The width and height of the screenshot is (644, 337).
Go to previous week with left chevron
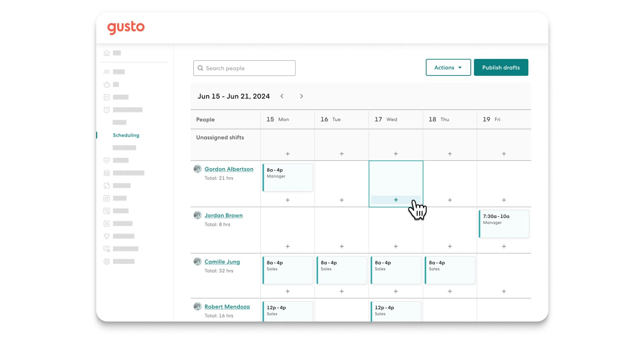pyautogui.click(x=282, y=96)
